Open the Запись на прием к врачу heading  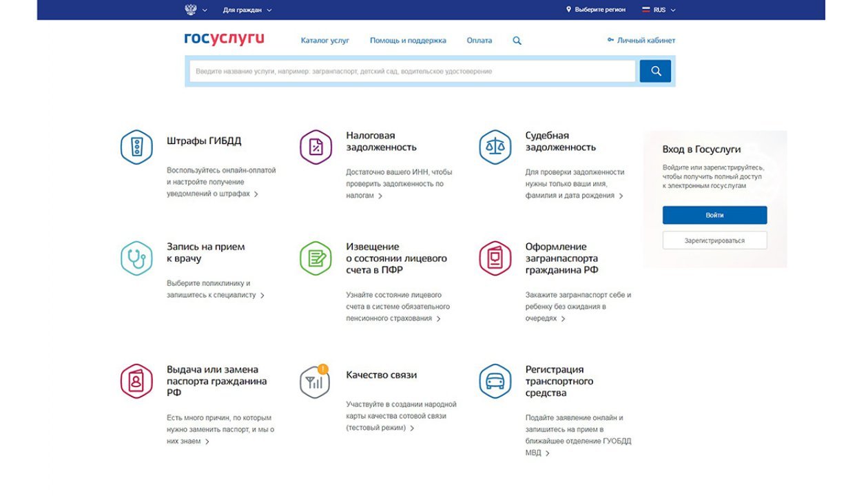(206, 253)
